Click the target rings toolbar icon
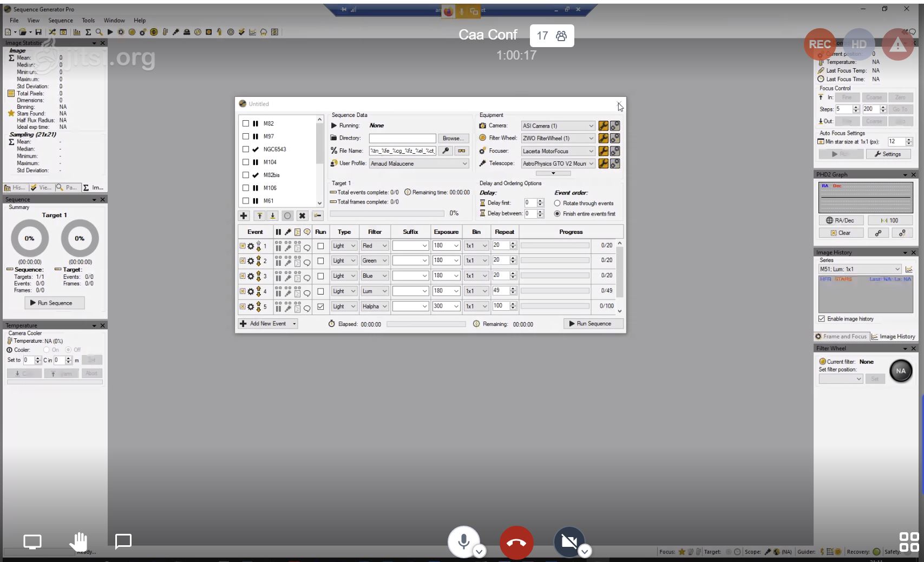The height and width of the screenshot is (562, 924). coord(231,32)
